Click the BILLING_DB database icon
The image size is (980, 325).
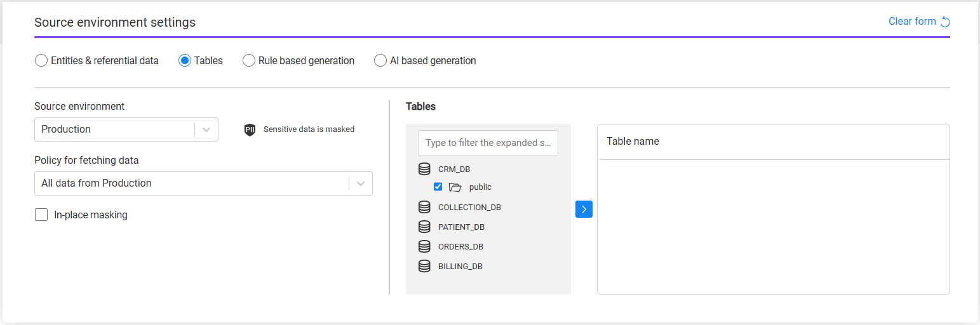pos(424,266)
